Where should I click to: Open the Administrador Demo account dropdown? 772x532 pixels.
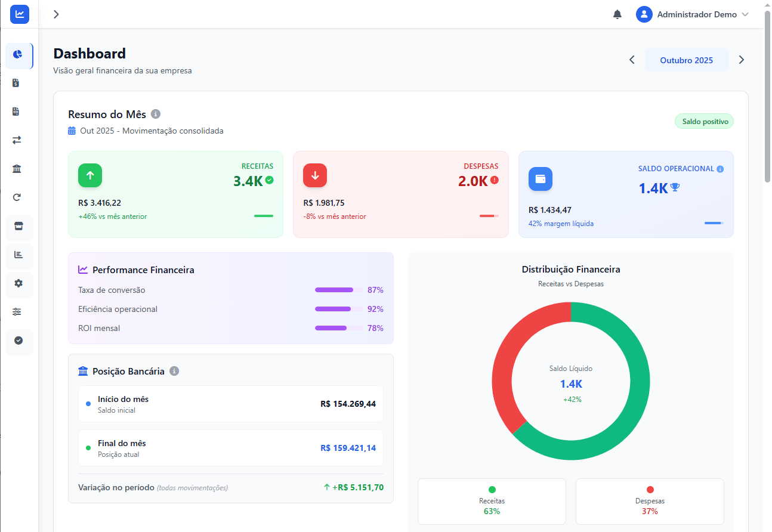click(x=693, y=14)
